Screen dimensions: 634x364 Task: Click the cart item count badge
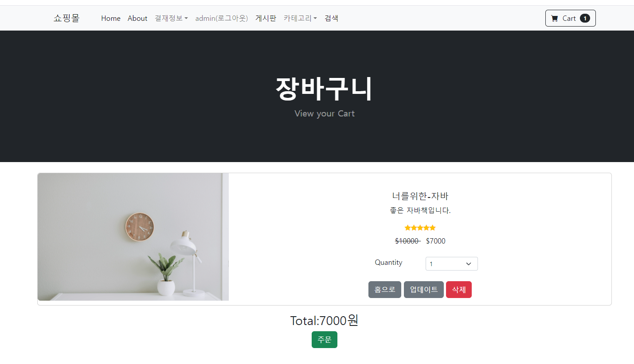[585, 18]
